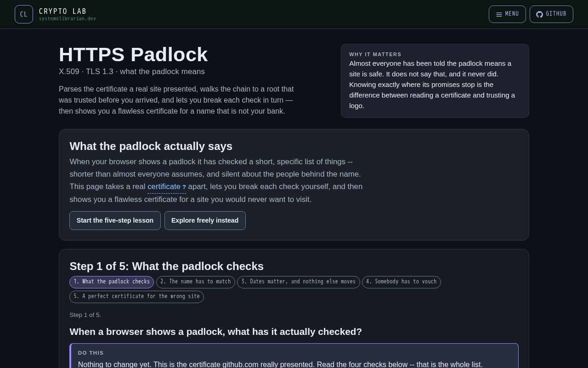Go to step 2 The name has to match
This screenshot has width=588, height=368.
[x=196, y=282]
